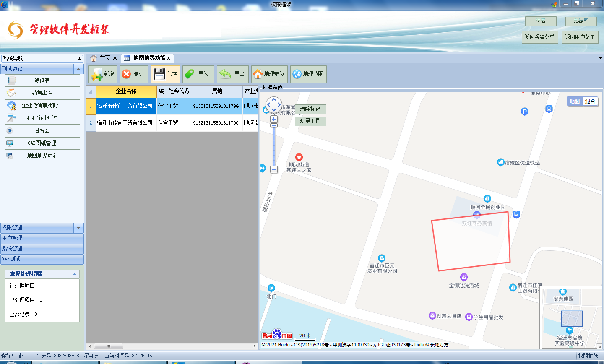This screenshot has width=604, height=364.
Task: Click the 表标题 button
Action: tap(581, 21)
